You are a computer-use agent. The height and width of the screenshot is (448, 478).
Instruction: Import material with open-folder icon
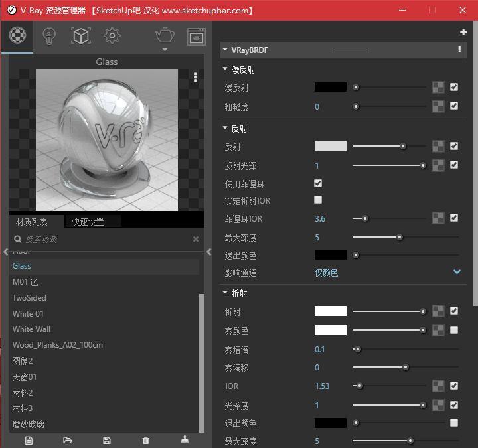pos(67,440)
